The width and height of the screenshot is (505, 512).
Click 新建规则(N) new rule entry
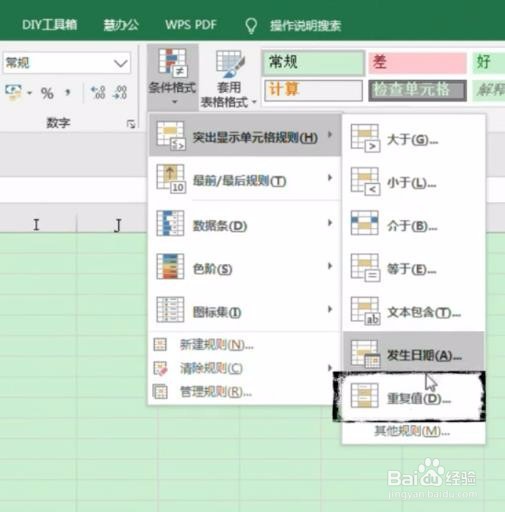(x=245, y=345)
